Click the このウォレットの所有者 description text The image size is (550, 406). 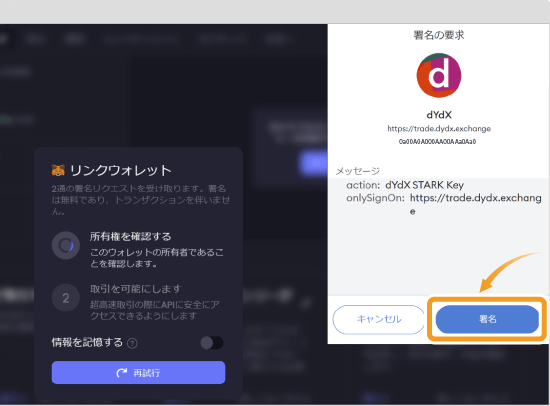(x=157, y=258)
